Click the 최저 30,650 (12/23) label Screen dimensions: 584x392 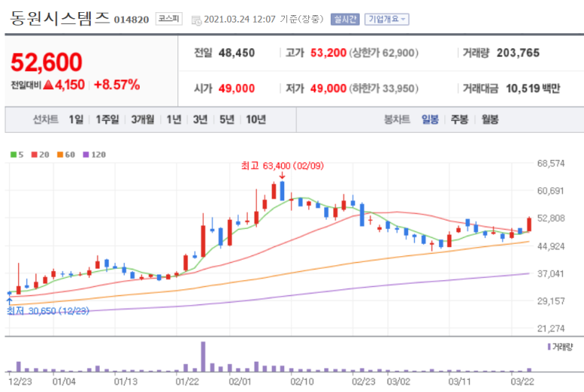[x=48, y=311]
